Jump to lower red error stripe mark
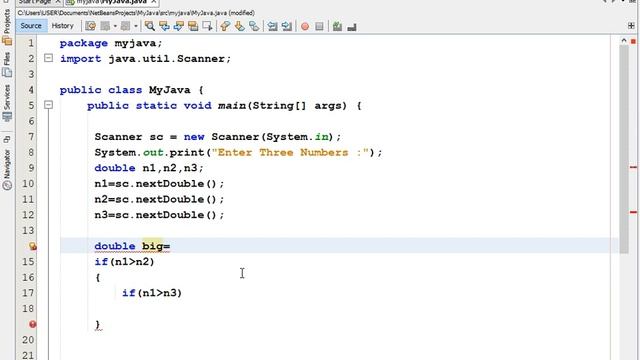The image size is (640, 360). [x=633, y=212]
